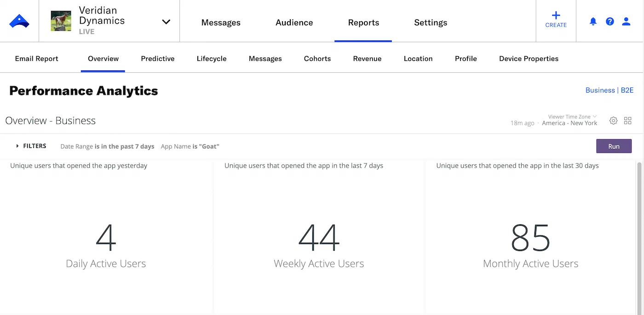The image size is (644, 315).
Task: Open the Settings navigation item
Action: (x=430, y=22)
